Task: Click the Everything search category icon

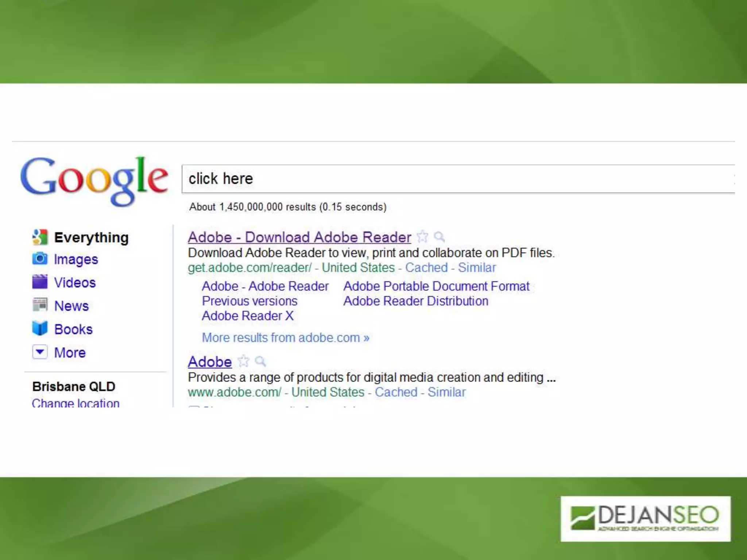Action: click(40, 237)
